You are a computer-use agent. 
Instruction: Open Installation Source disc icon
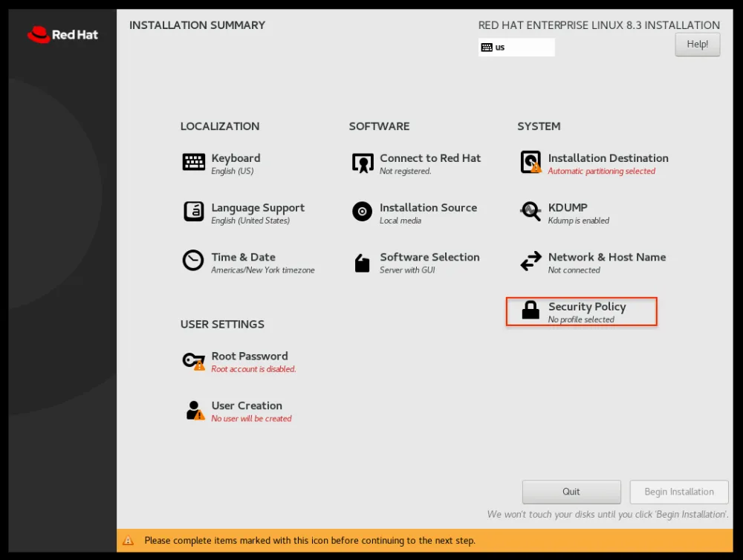click(362, 212)
